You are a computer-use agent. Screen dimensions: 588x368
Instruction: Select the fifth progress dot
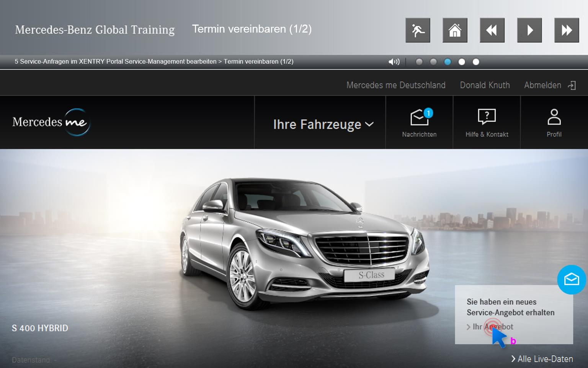click(x=476, y=62)
